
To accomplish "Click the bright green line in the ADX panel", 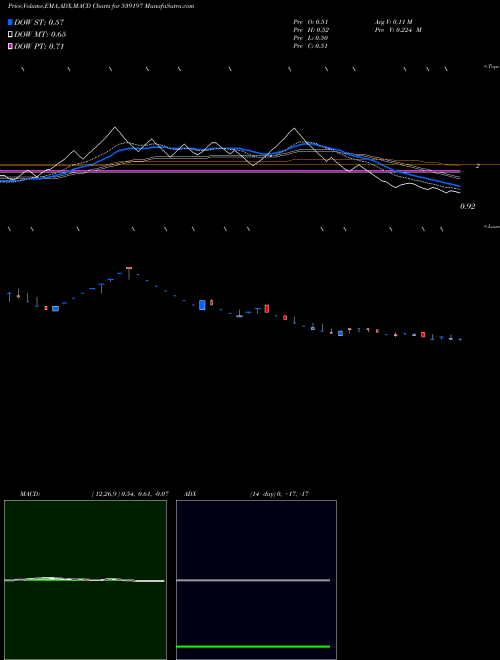I will pyautogui.click(x=253, y=646).
